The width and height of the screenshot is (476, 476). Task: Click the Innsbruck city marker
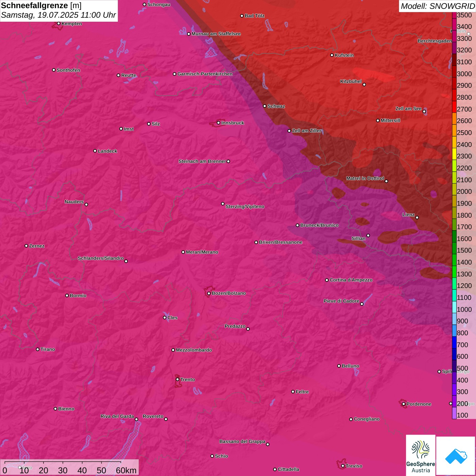click(x=218, y=123)
